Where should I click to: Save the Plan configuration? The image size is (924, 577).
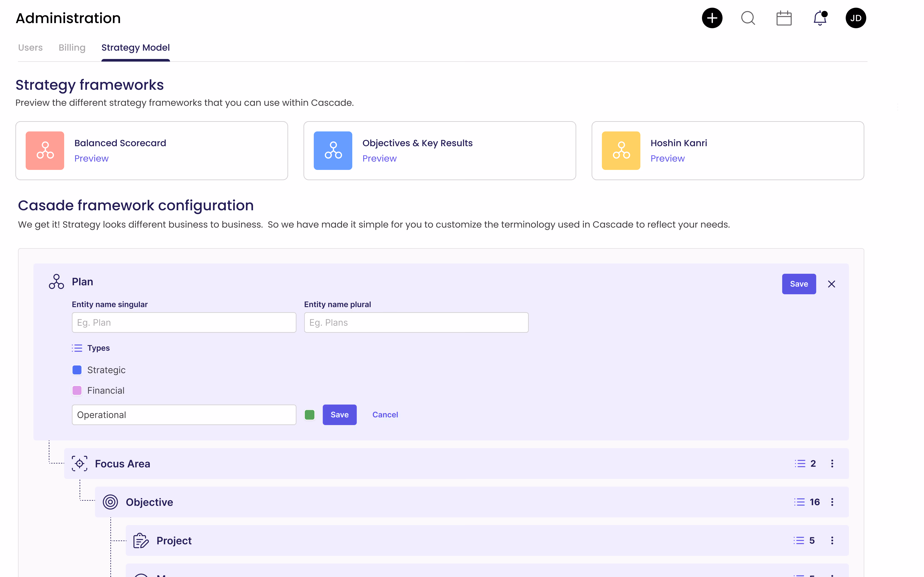(x=799, y=284)
